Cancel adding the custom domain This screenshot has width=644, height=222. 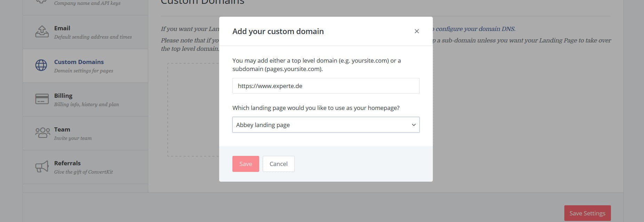click(x=278, y=164)
